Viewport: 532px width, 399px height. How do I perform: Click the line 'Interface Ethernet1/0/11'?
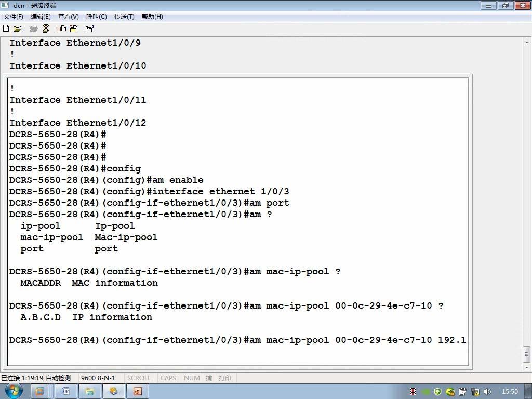78,100
